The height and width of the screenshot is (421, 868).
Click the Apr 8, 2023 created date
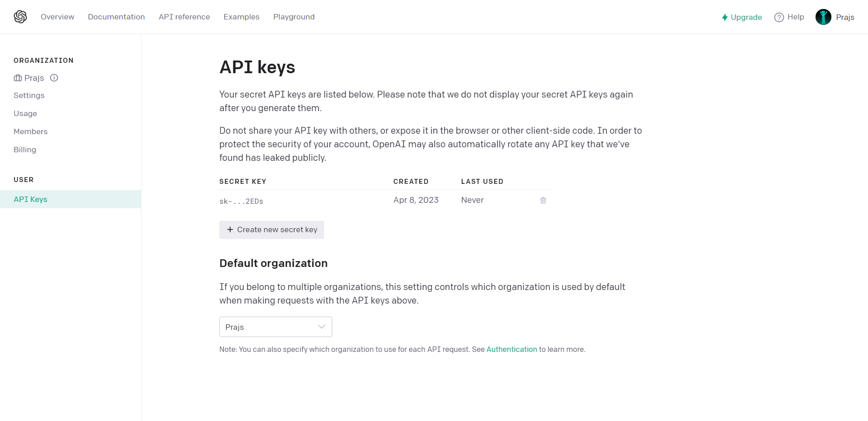tap(416, 200)
